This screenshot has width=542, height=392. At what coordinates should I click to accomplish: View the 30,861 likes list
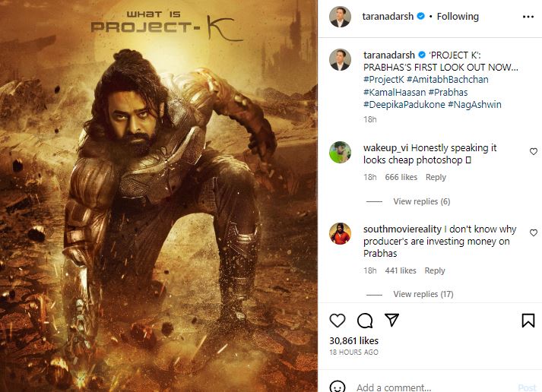tap(353, 341)
